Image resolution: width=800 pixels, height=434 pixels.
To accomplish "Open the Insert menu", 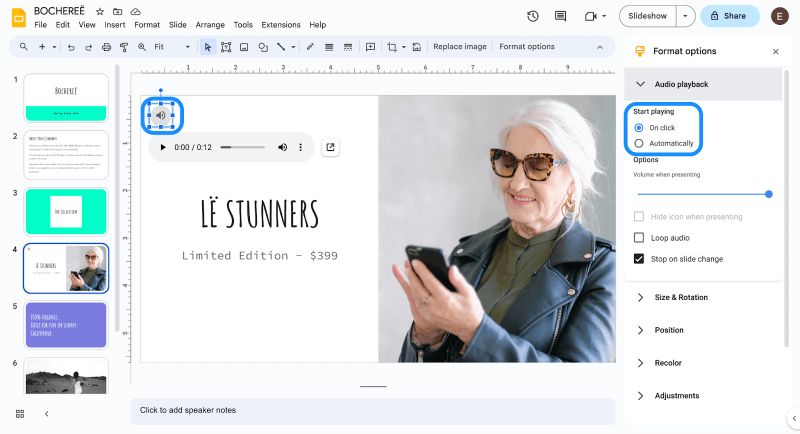I will (115, 25).
